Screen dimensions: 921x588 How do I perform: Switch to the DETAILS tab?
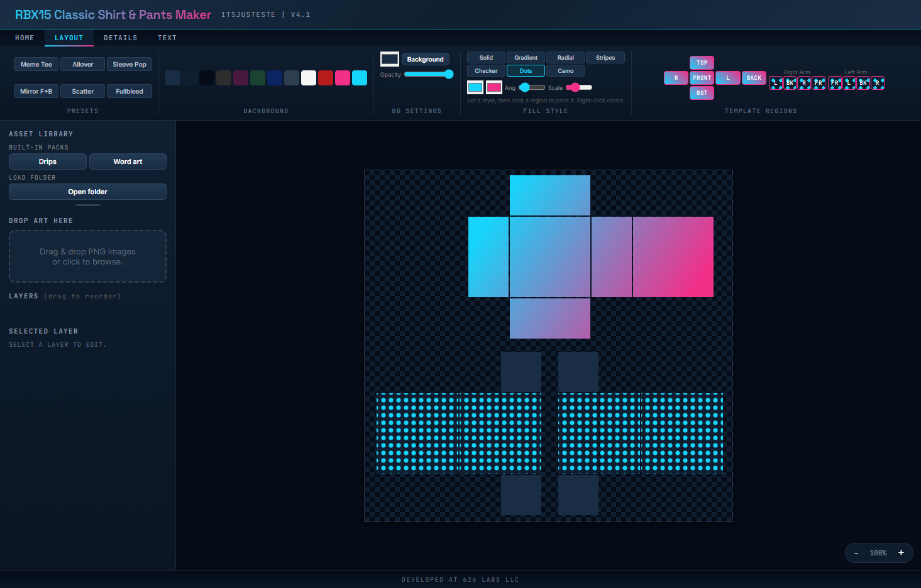pyautogui.click(x=121, y=38)
